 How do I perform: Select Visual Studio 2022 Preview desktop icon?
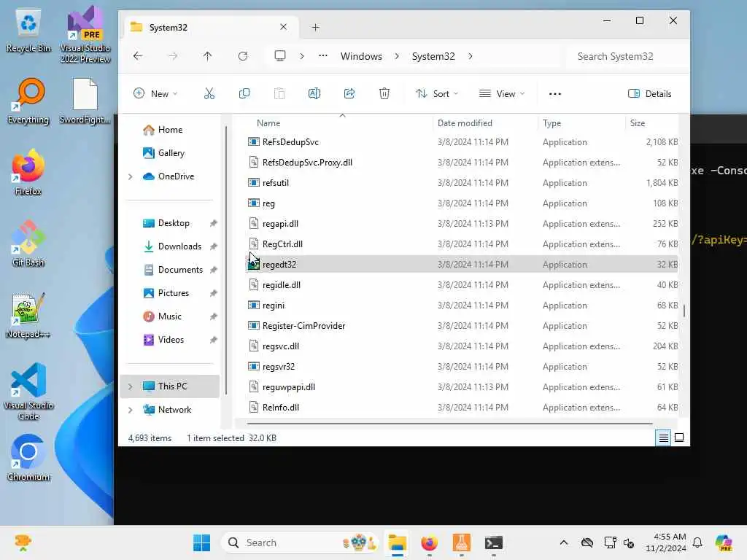pos(85,34)
